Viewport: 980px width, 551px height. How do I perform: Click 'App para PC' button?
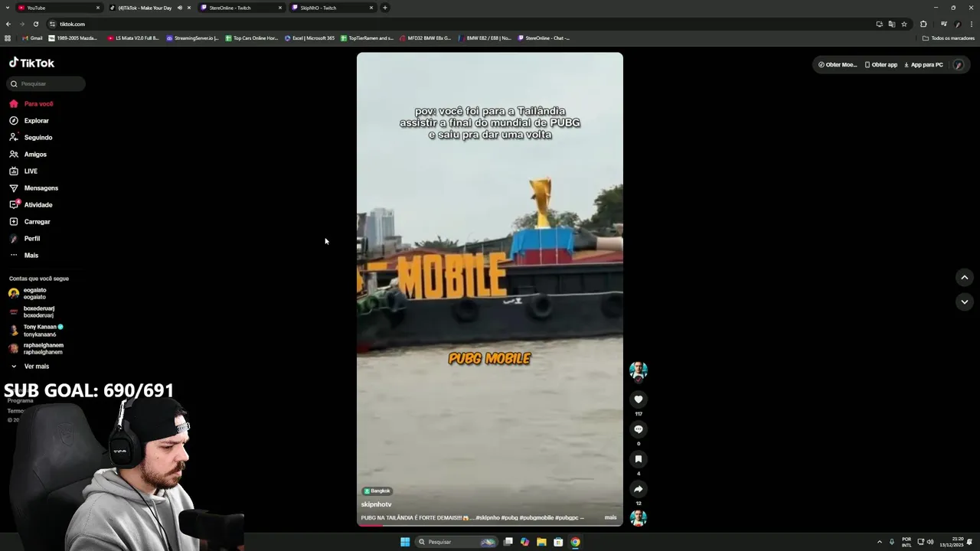pyautogui.click(x=923, y=65)
